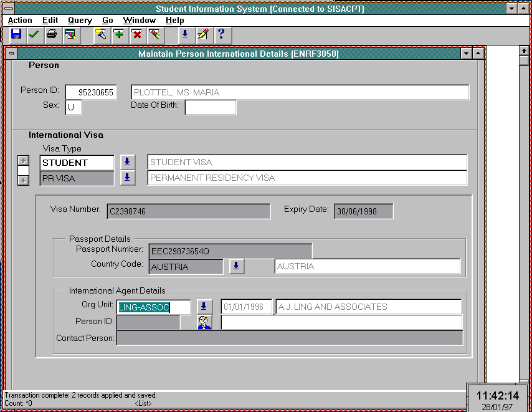Expand the Country Code list for AUSTRIA
This screenshot has width=532, height=412.
tap(236, 266)
